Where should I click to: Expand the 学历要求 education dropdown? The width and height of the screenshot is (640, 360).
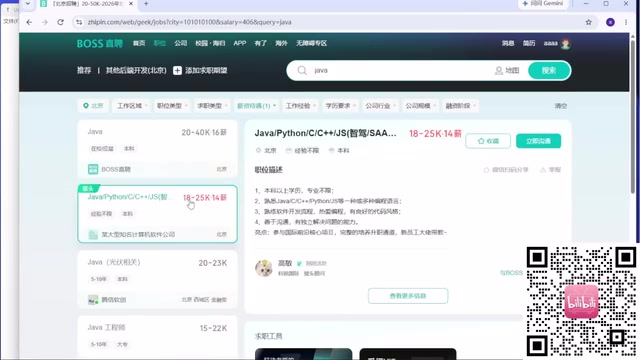click(x=340, y=106)
